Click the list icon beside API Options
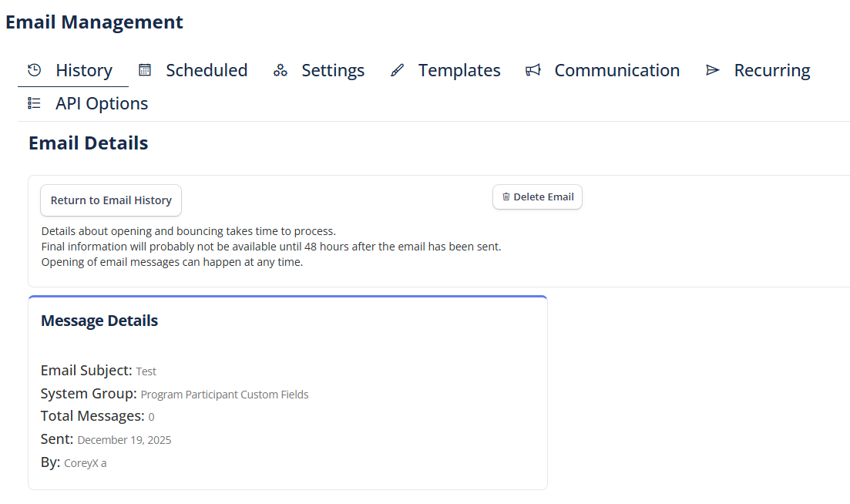The image size is (850, 504). pos(34,103)
